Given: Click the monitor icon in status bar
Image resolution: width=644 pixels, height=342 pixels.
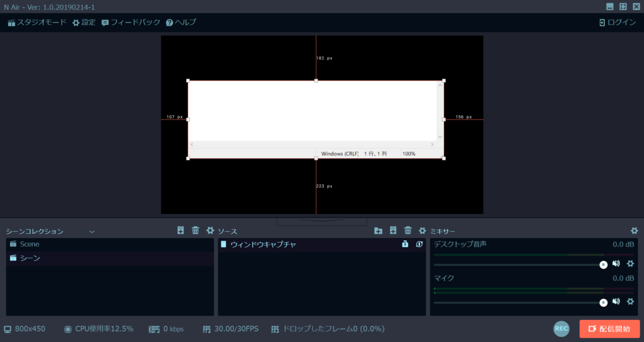Looking at the screenshot, I should [x=8, y=329].
